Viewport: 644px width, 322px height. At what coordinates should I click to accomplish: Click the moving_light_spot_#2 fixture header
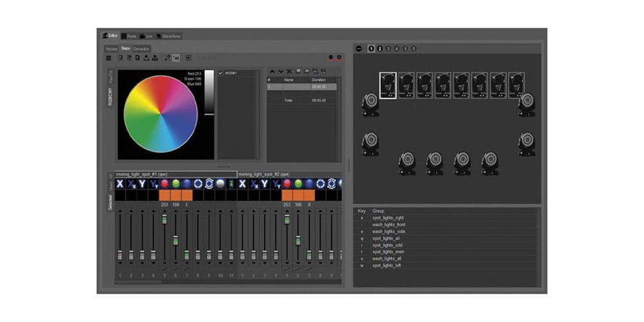pyautogui.click(x=290, y=174)
